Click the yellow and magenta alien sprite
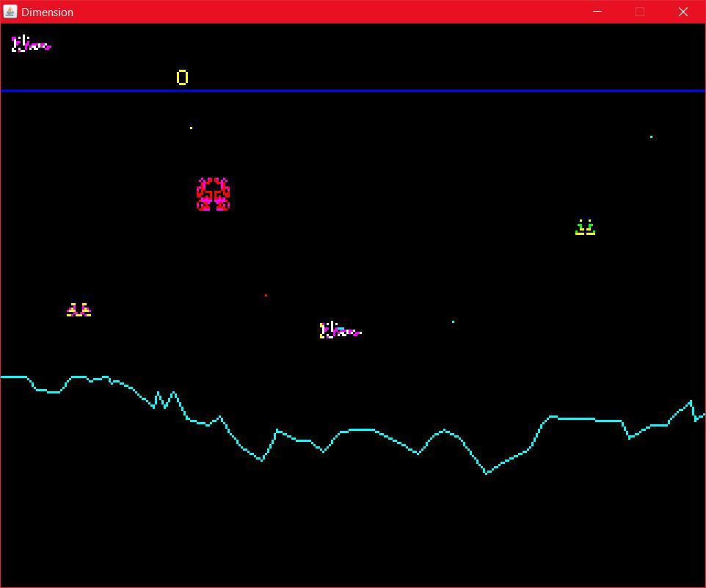The height and width of the screenshot is (588, 706). [79, 310]
